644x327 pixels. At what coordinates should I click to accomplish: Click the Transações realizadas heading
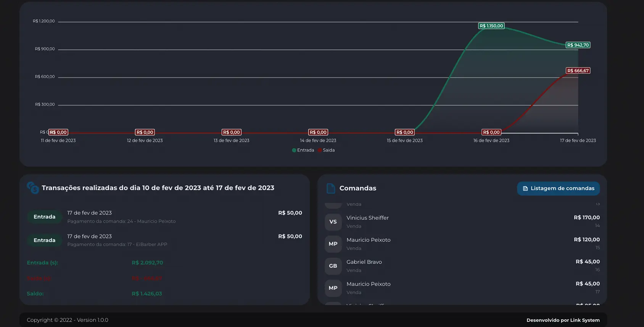click(x=158, y=188)
